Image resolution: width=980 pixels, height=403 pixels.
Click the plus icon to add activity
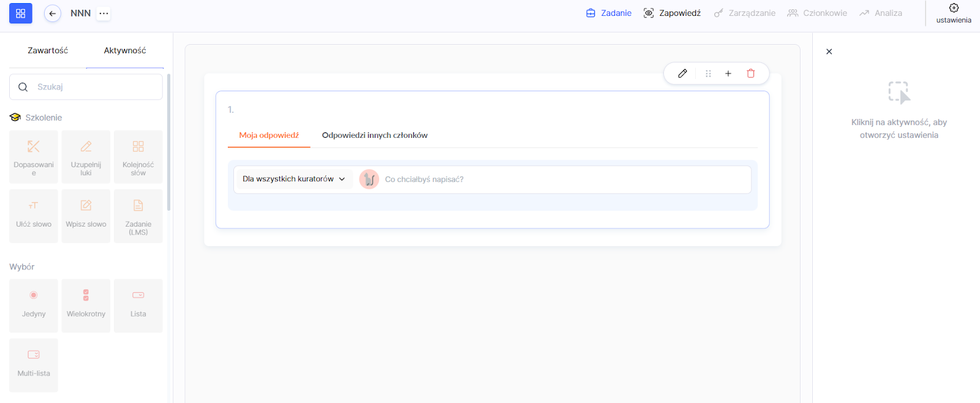pos(728,73)
